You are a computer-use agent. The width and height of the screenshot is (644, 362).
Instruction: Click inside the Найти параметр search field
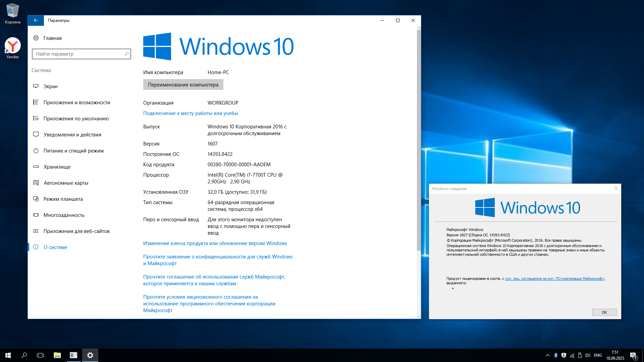pos(77,54)
